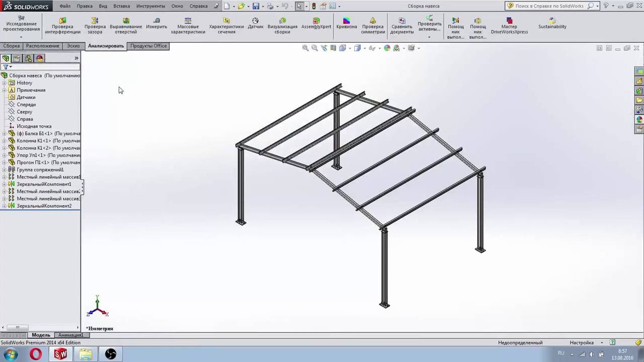
Task: Expand the Примечания tree node
Action: click(x=4, y=90)
